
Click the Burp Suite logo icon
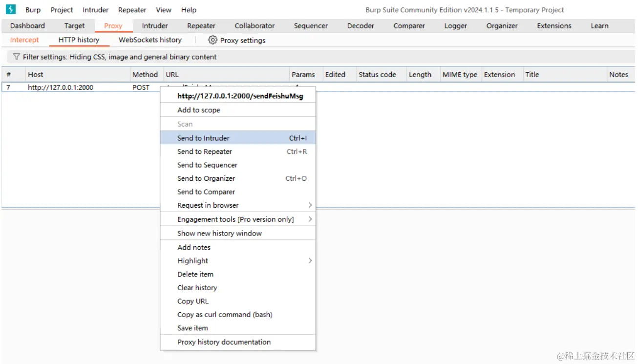11,9
